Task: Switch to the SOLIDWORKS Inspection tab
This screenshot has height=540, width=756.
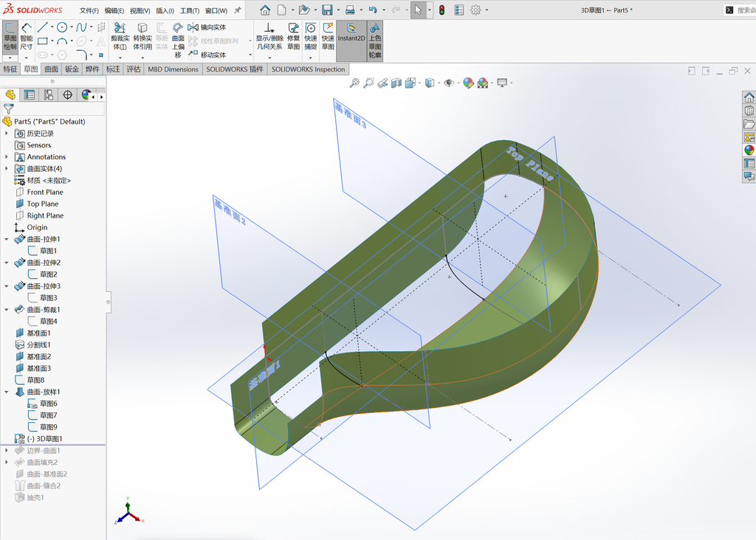Action: pyautogui.click(x=308, y=69)
